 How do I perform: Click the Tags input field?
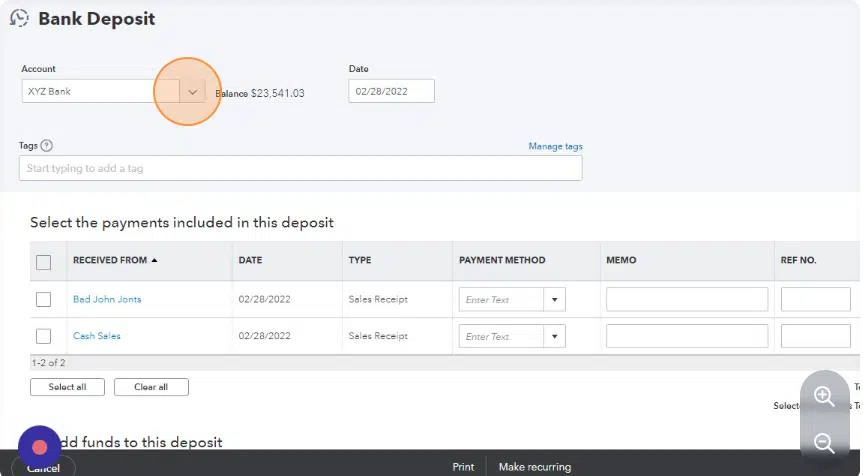[x=301, y=168]
